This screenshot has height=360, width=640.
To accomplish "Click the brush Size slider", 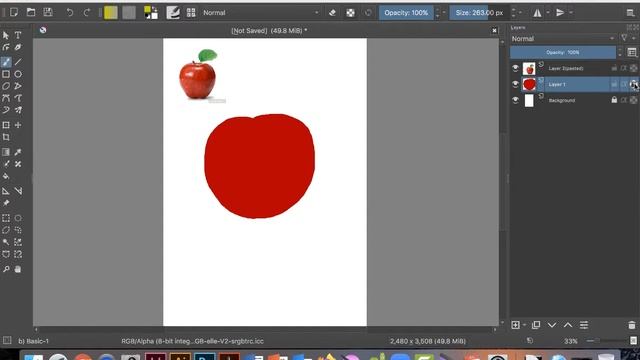I will tap(479, 13).
